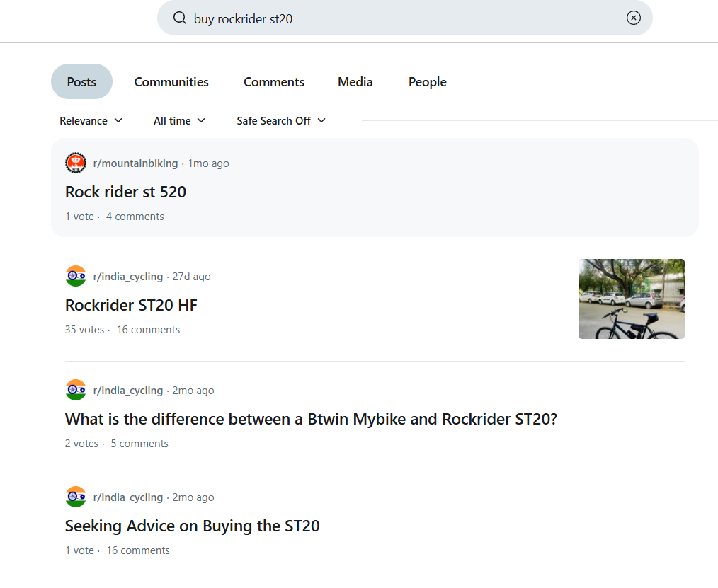Open the 'Rock rider st 520' post

click(125, 192)
